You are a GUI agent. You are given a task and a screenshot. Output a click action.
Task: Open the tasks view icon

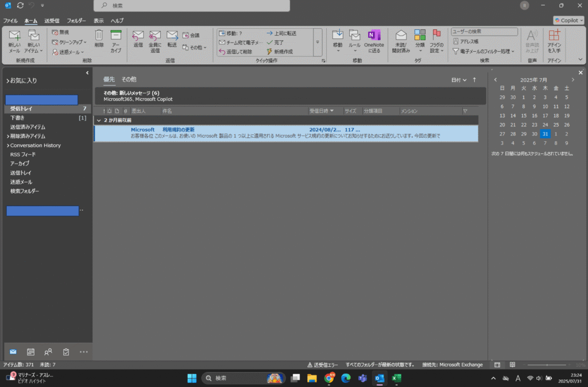[x=66, y=352]
